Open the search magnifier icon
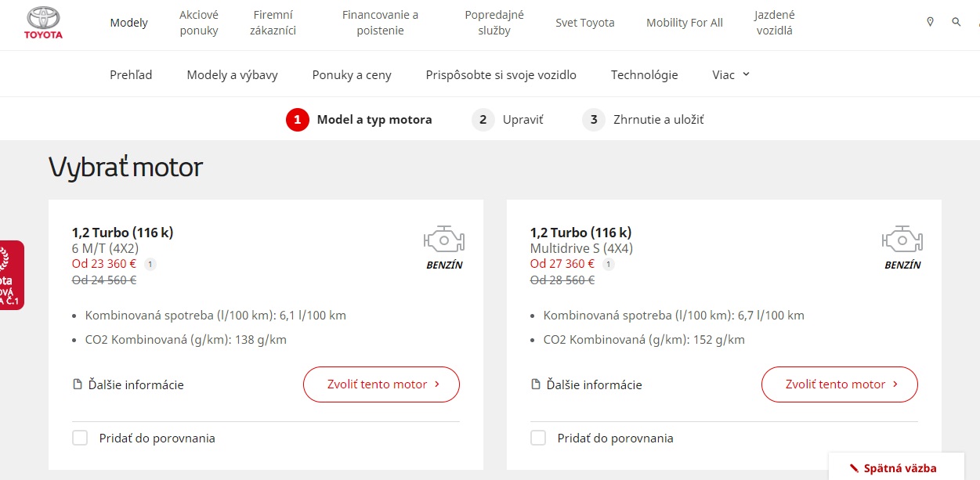Screen dimensions: 980x480 (956, 22)
